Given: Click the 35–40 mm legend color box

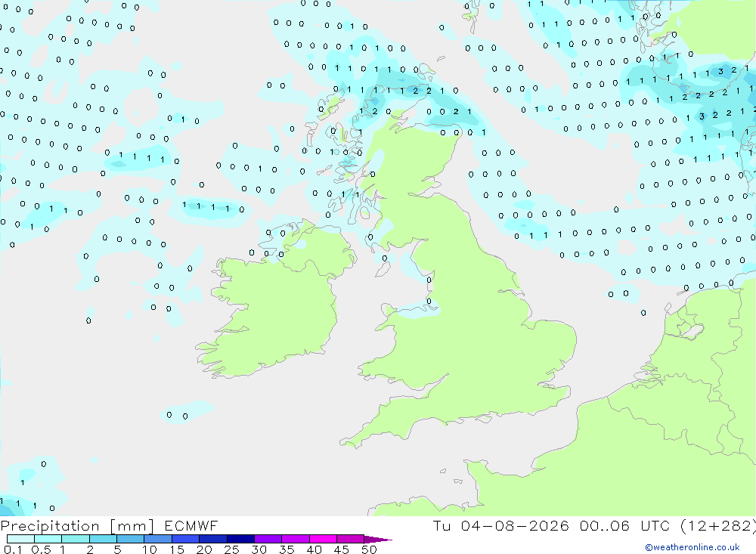Looking at the screenshot, I should (295, 539).
